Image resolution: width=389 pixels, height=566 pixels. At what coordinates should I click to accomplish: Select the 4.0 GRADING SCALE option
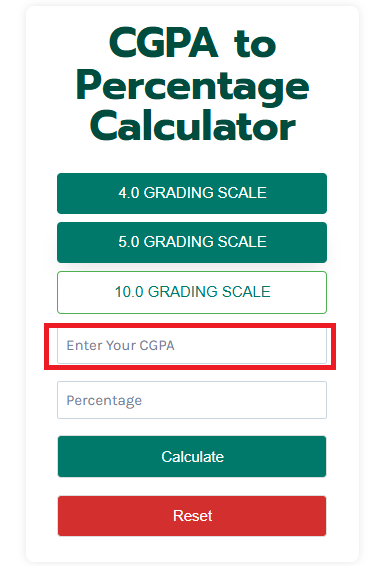192,193
